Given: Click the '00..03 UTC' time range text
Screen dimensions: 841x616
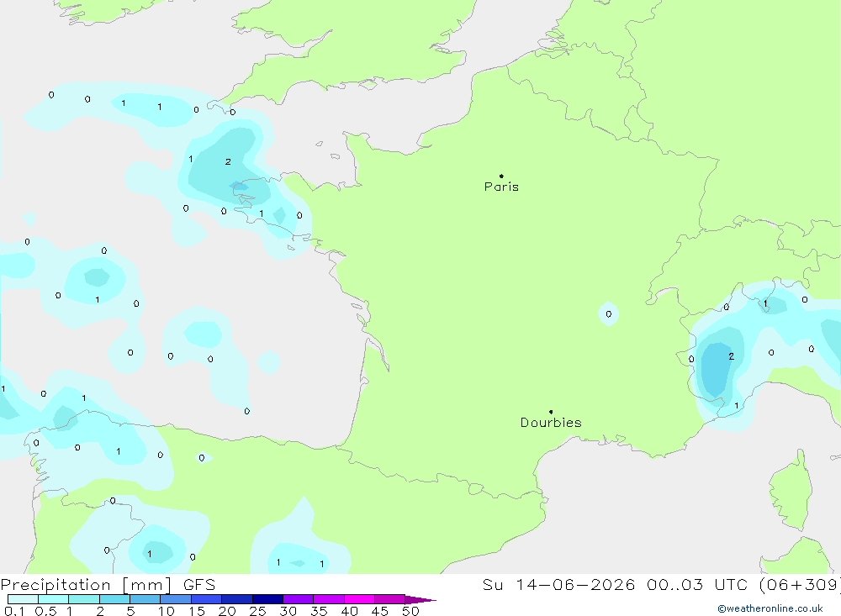Looking at the screenshot, I should [x=697, y=584].
